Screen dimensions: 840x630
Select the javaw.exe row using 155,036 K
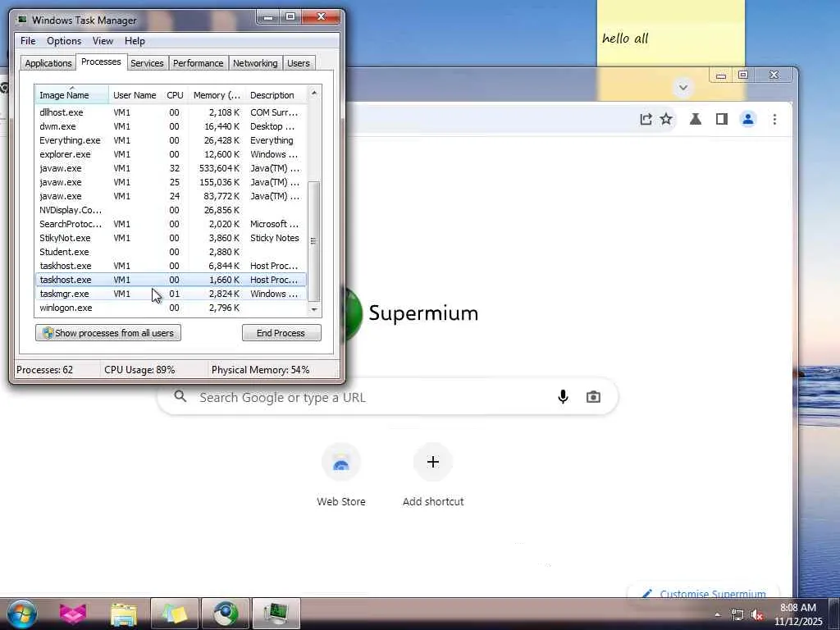tap(171, 182)
